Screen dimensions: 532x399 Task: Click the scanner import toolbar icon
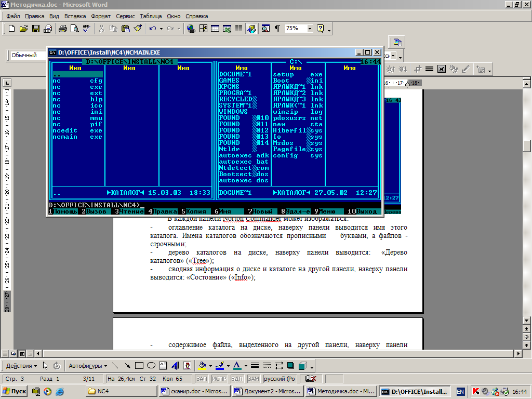click(x=397, y=43)
